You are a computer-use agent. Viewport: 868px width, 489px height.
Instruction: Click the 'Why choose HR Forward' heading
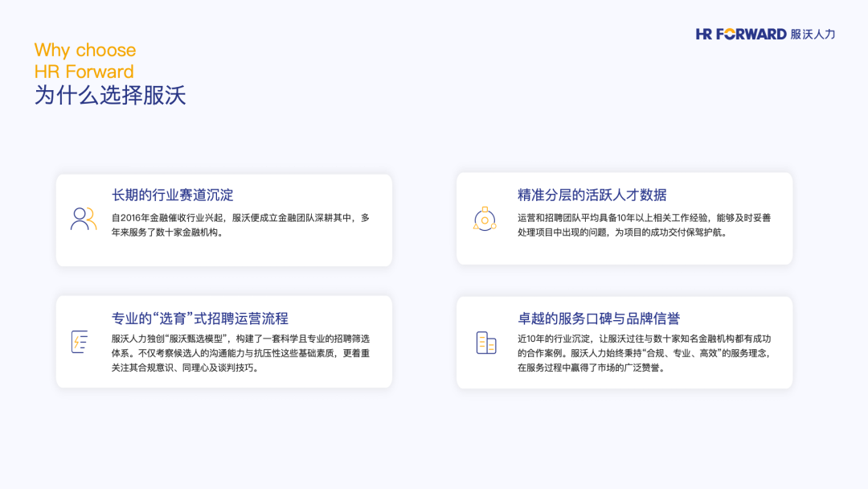83,60
